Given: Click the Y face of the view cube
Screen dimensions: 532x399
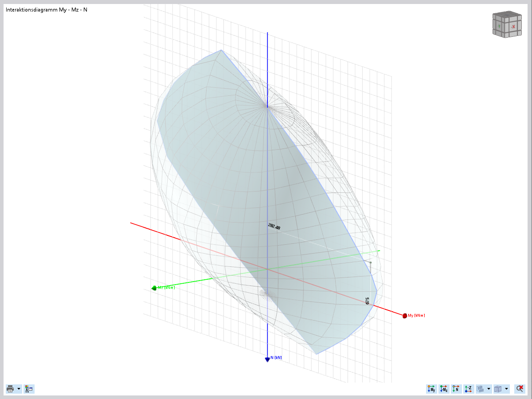Looking at the screenshot, I should click(499, 27).
